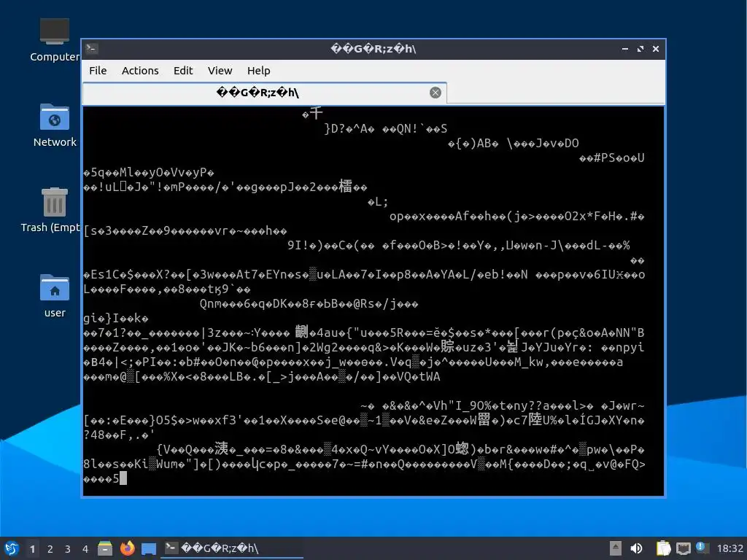Switch to workspace 3
The height and width of the screenshot is (560, 747).
pyautogui.click(x=68, y=548)
